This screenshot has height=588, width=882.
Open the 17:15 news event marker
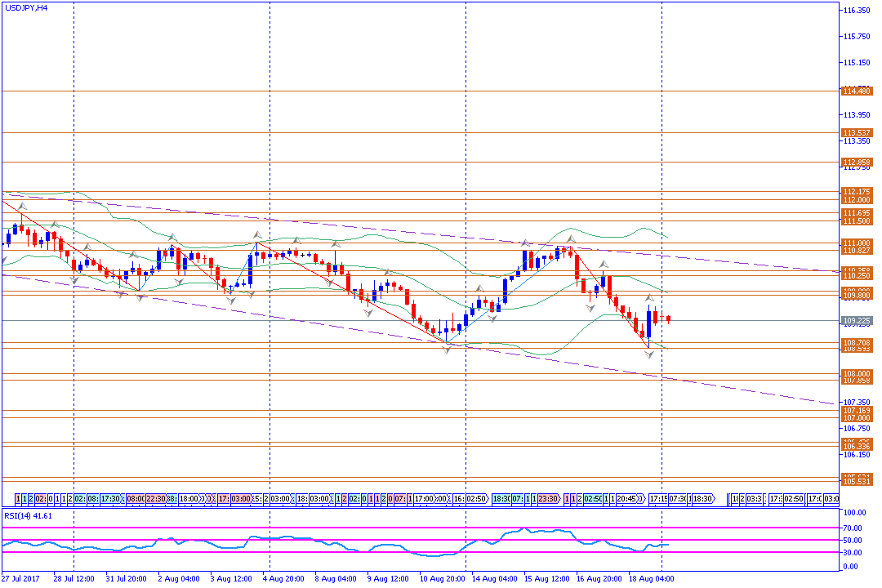pos(658,498)
